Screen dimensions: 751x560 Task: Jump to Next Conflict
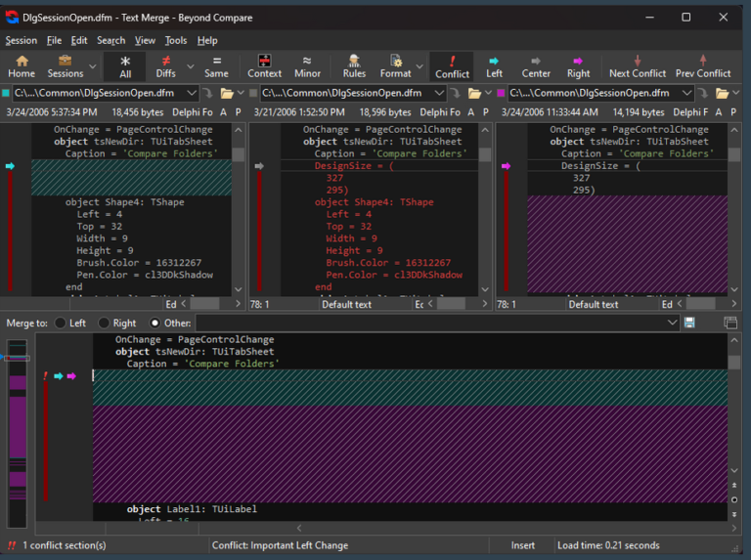pos(638,66)
